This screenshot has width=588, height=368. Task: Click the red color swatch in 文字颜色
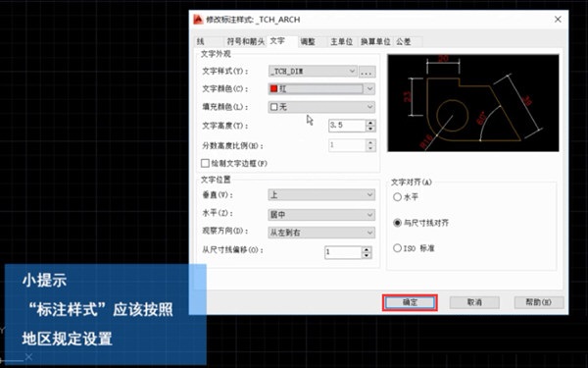click(274, 89)
